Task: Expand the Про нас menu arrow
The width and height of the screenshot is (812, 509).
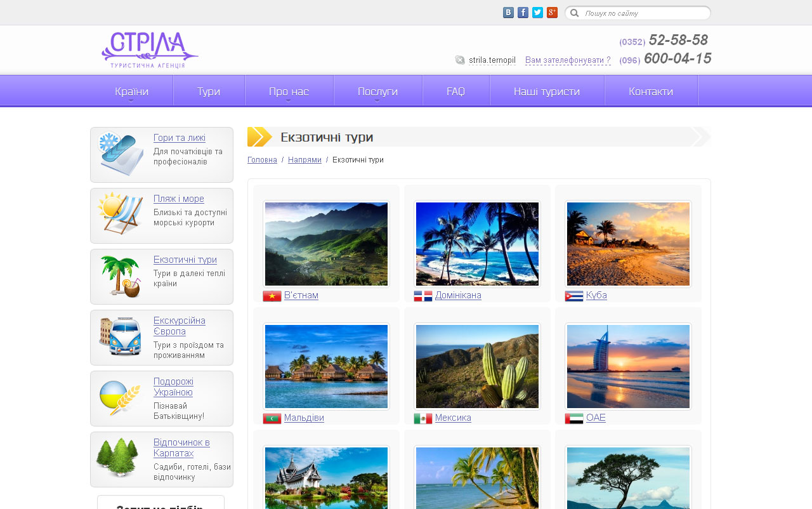Action: click(289, 100)
